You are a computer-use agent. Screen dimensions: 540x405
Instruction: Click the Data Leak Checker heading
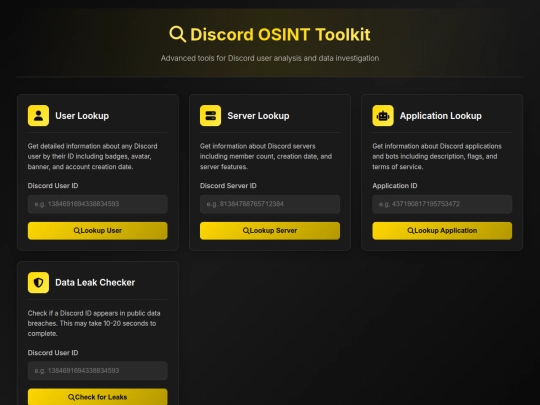(x=95, y=282)
